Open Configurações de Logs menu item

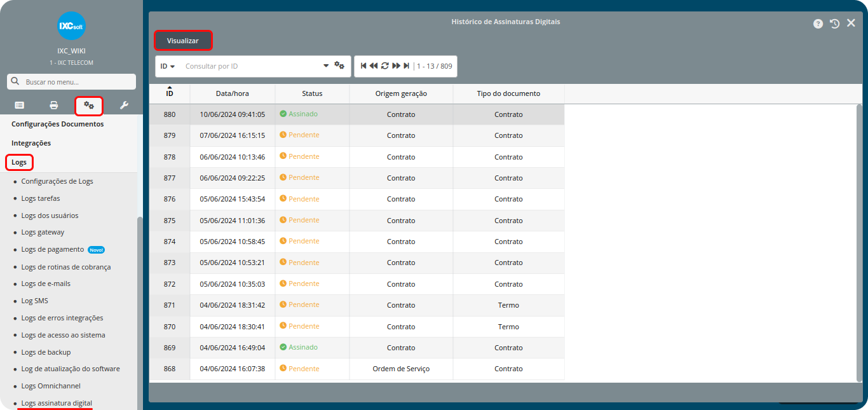(57, 181)
